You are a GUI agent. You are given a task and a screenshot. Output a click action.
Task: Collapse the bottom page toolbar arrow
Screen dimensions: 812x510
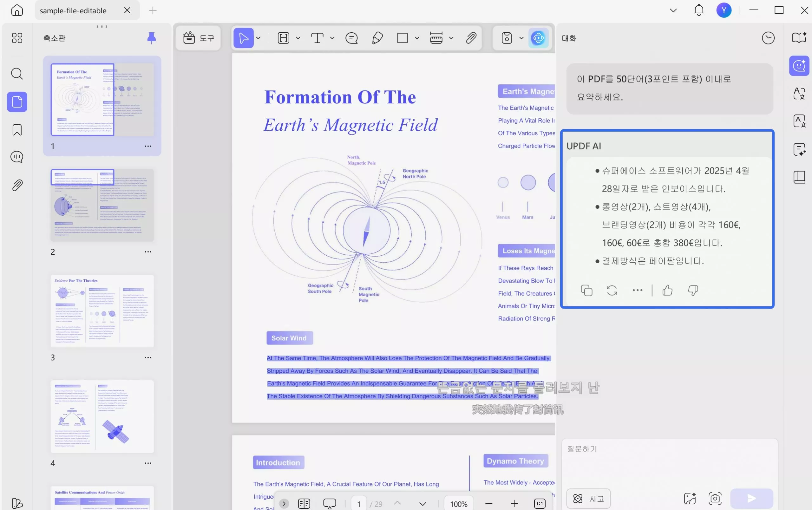pos(284,503)
